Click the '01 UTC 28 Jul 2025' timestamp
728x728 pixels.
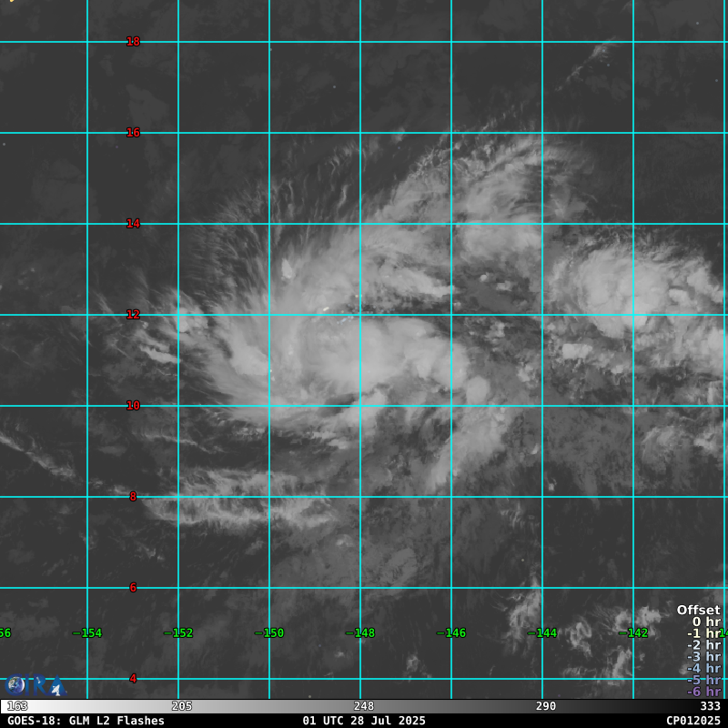364,721
